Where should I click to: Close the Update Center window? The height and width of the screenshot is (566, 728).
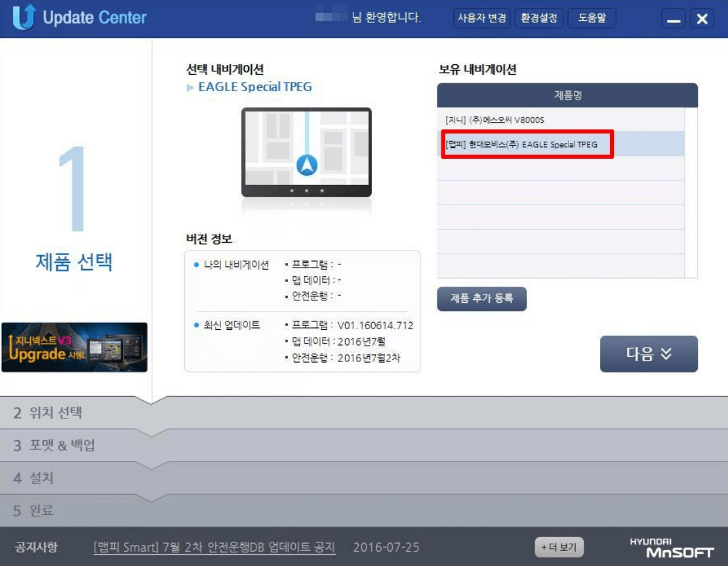[702, 19]
